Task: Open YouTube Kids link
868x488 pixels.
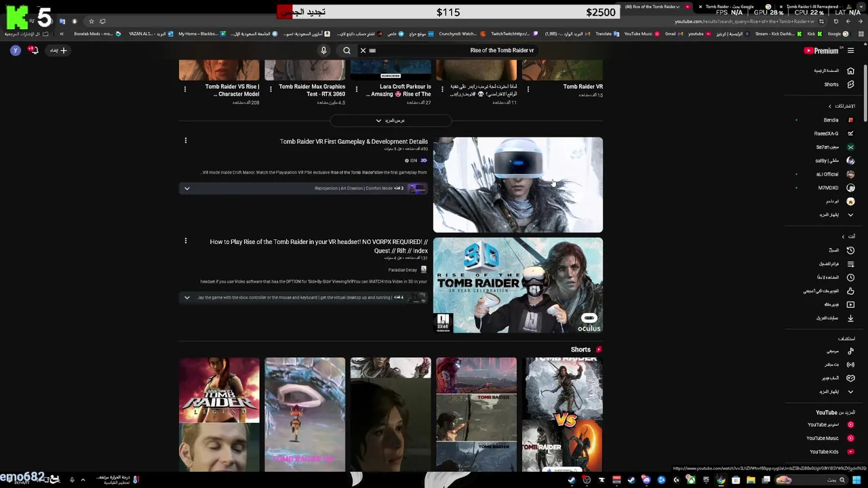Action: [x=831, y=452]
